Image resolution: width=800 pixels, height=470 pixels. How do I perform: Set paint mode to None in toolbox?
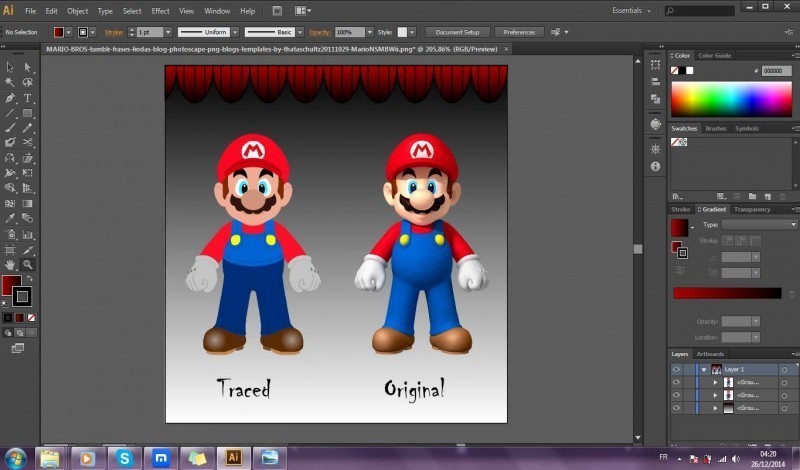[32, 317]
